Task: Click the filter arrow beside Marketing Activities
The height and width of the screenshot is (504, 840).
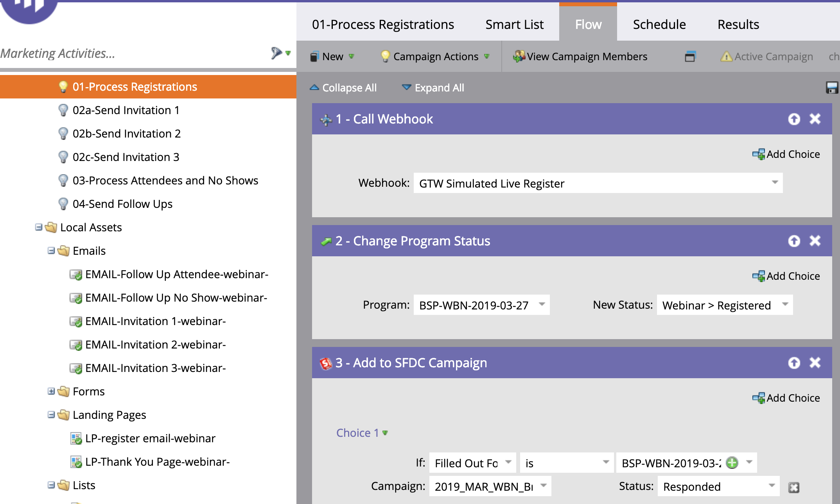Action: [289, 53]
